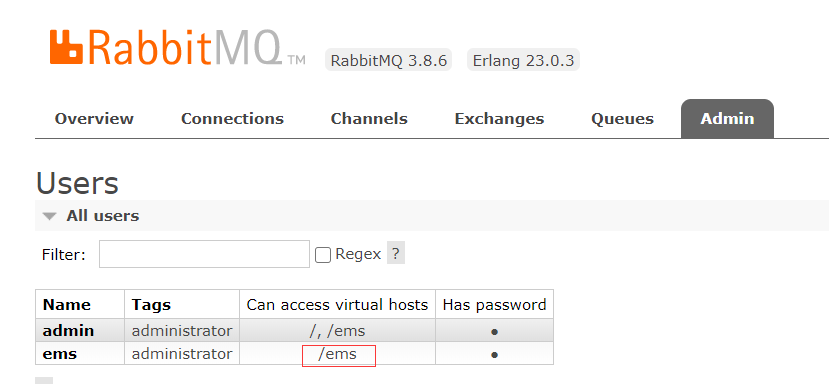829x384 pixels.
Task: Open the admin user link
Action: [x=68, y=331]
